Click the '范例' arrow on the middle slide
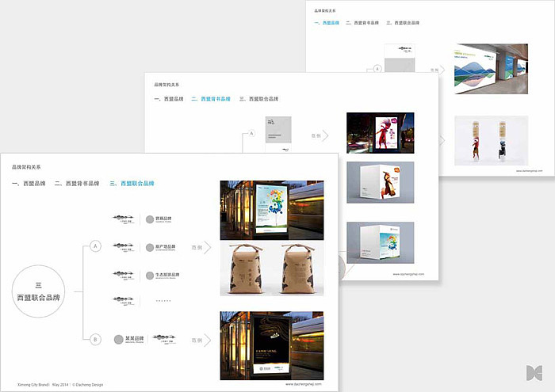The width and height of the screenshot is (555, 392). (x=320, y=135)
